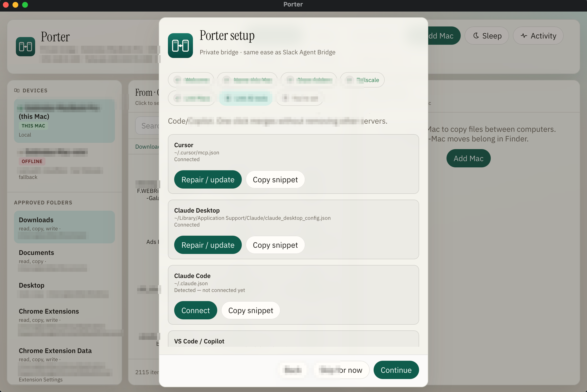587x392 pixels.
Task: Click Repair / update for Cursor
Action: pyautogui.click(x=208, y=179)
